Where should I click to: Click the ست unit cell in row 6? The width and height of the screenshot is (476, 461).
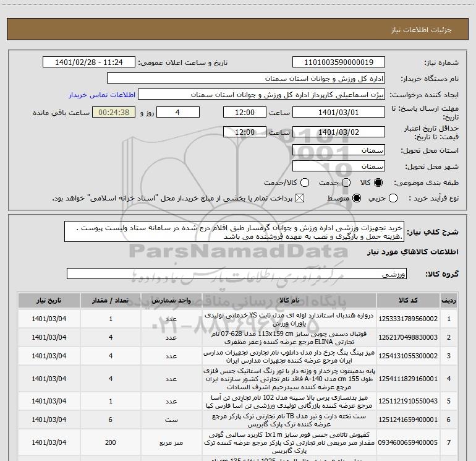[x=171, y=420]
